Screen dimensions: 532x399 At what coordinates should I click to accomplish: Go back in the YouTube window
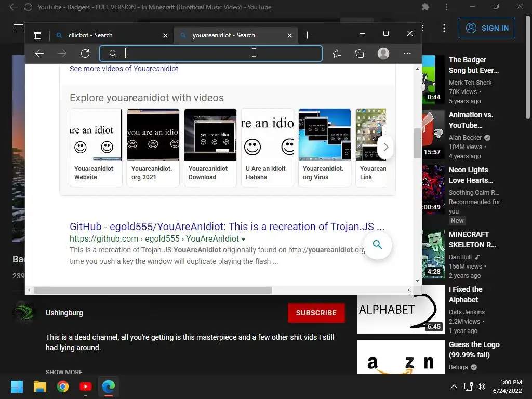13,7
